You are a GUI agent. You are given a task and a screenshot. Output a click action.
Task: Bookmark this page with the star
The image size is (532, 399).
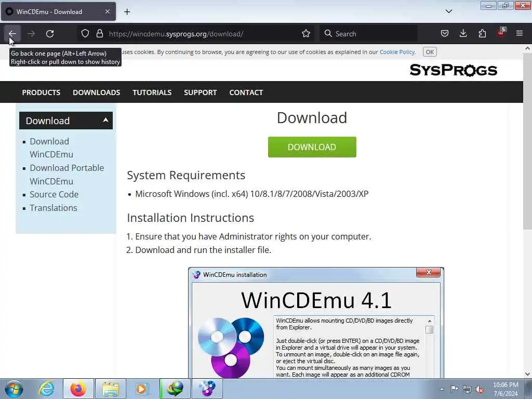(x=305, y=34)
